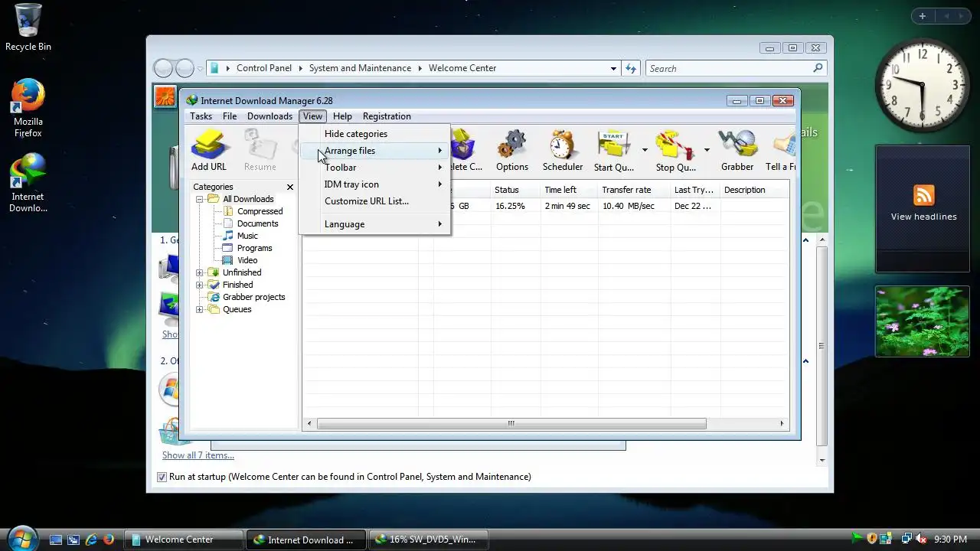Image resolution: width=980 pixels, height=551 pixels.
Task: Open the Registration menu
Action: (x=387, y=116)
